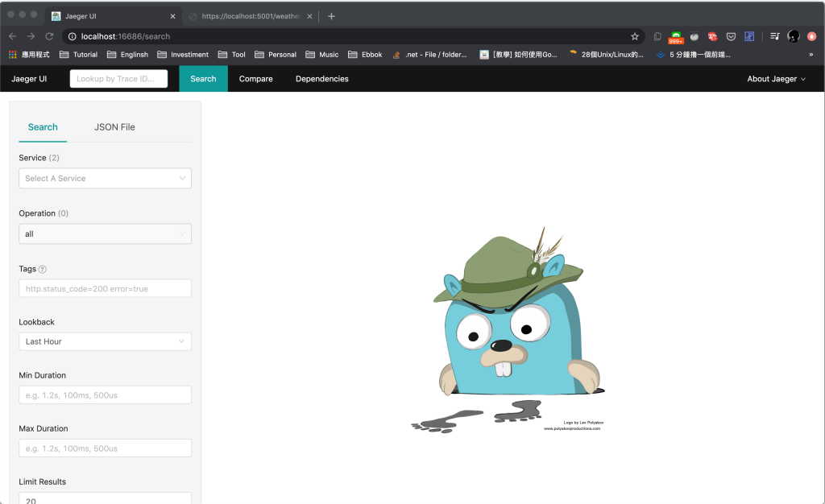Open the Ebbok bookmark folder

[365, 55]
